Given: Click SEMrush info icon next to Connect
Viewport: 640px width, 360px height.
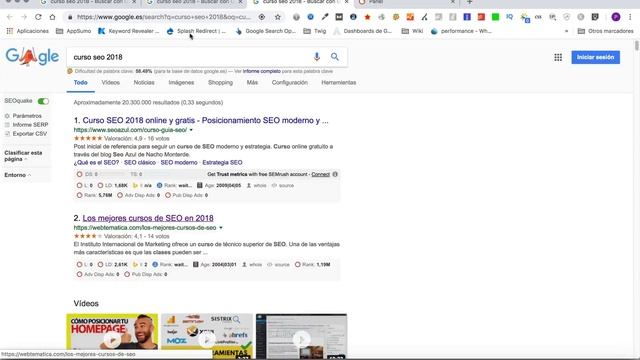Looking at the screenshot, I should 335,174.
